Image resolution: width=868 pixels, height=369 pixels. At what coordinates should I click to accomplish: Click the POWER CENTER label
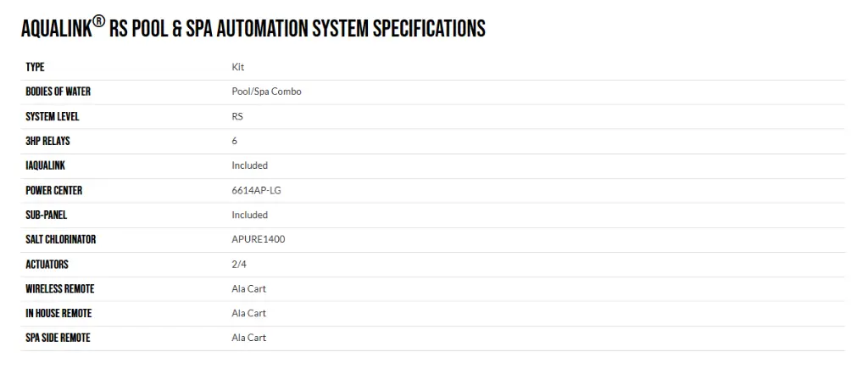coord(53,190)
